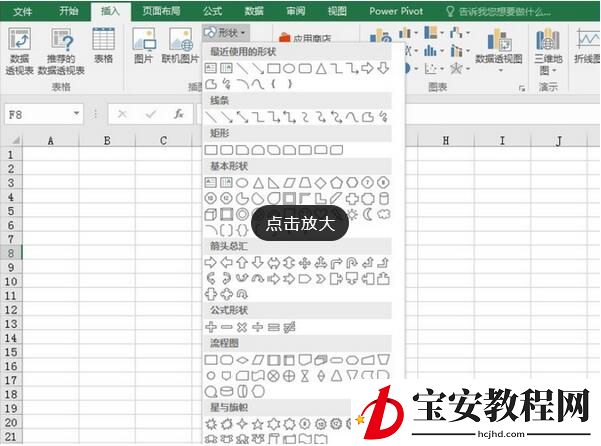Screen dimensions: 601x446
Task: Open the 页面布局 tab
Action: click(x=161, y=11)
